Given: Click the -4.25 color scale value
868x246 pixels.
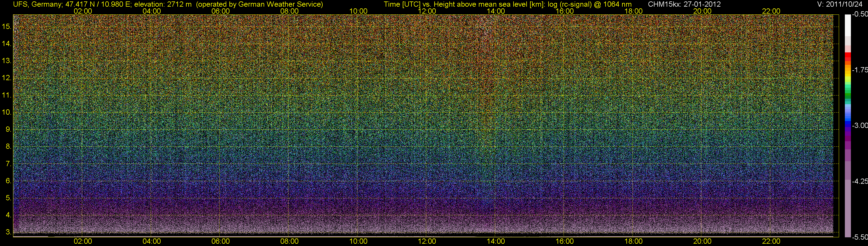Looking at the screenshot, I should coord(860,181).
